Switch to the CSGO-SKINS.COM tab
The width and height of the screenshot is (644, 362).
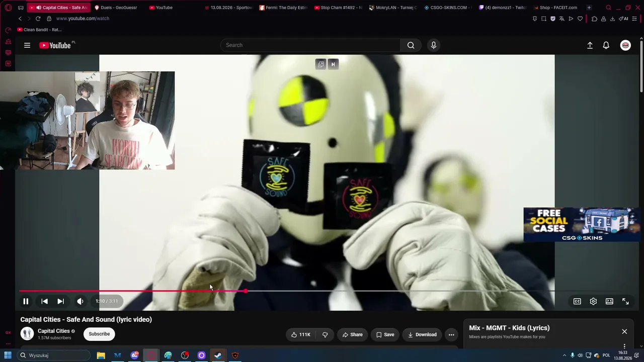click(448, 8)
